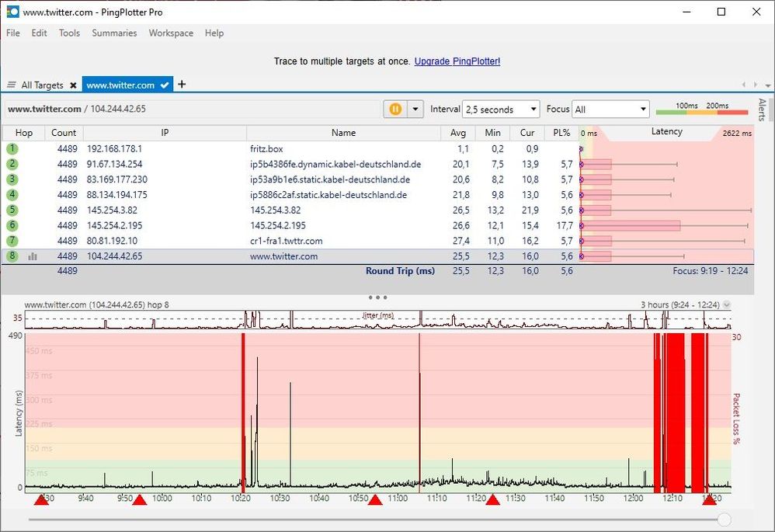Open the Tools menu
The image size is (775, 532).
[x=69, y=33]
